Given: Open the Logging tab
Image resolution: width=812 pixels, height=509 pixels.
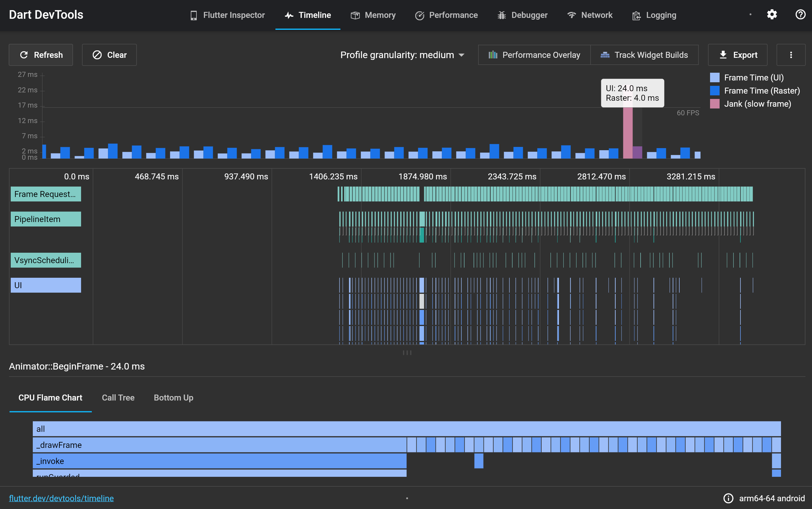Looking at the screenshot, I should tap(654, 15).
